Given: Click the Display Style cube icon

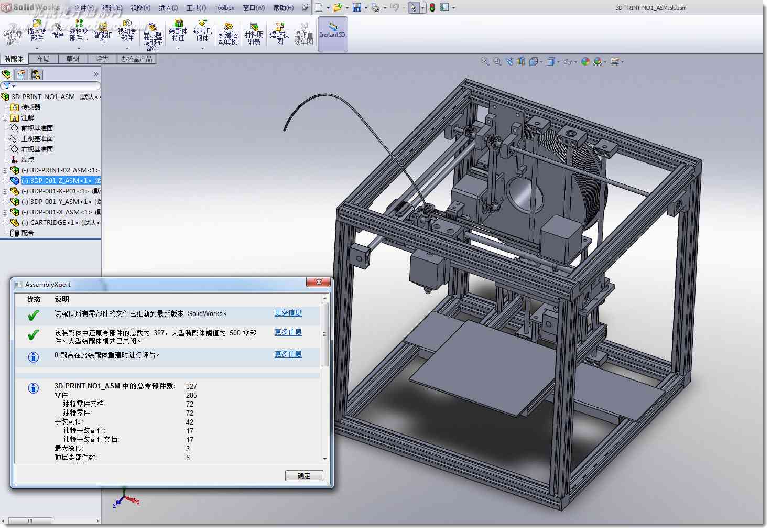Looking at the screenshot, I should click(550, 61).
